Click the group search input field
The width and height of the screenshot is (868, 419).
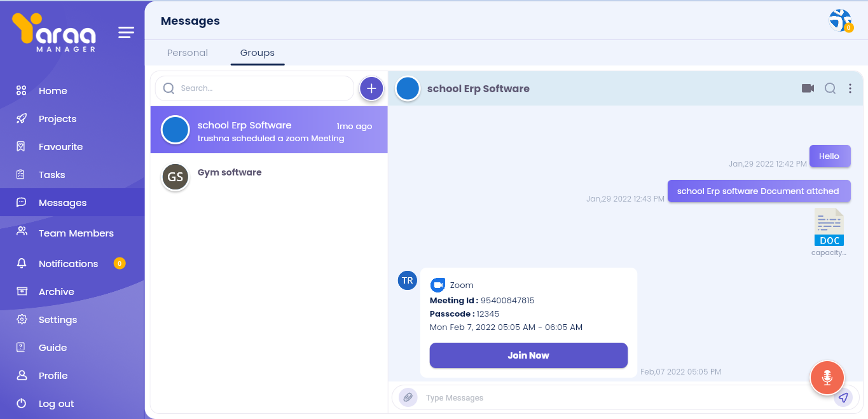point(261,88)
